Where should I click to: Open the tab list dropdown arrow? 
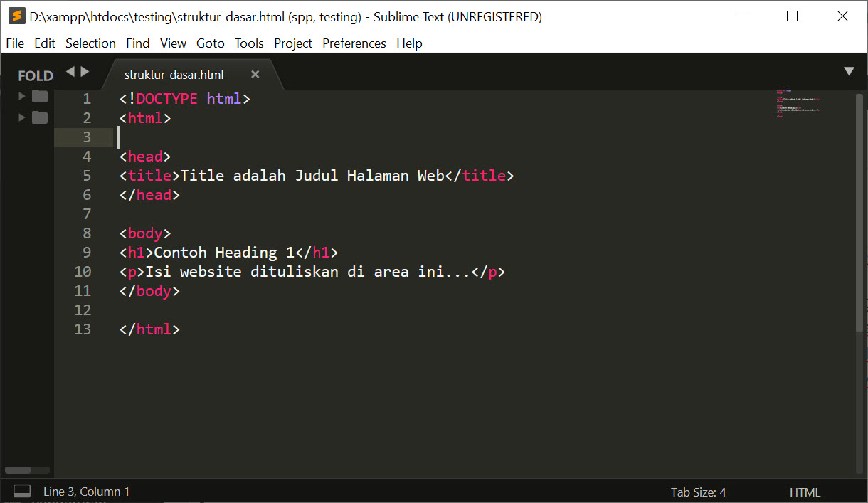849,71
